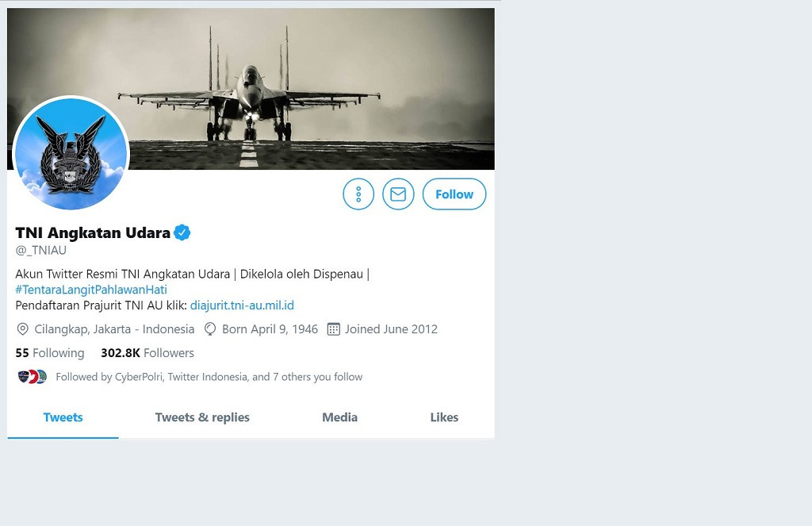
Task: Open the #TentaraLangitPahlawanHati hashtag
Action: [x=91, y=290]
